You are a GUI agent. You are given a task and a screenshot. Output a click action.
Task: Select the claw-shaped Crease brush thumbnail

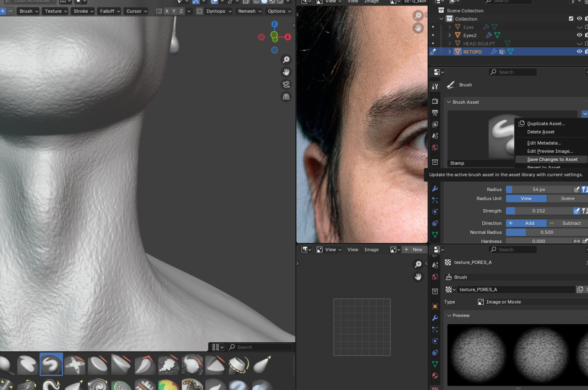pos(145,365)
